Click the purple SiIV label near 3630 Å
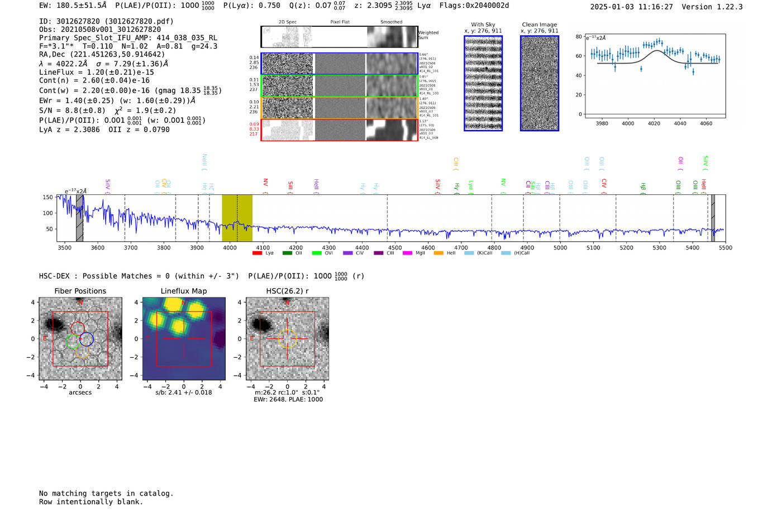Image resolution: width=782 pixels, height=532 pixels. pos(108,186)
